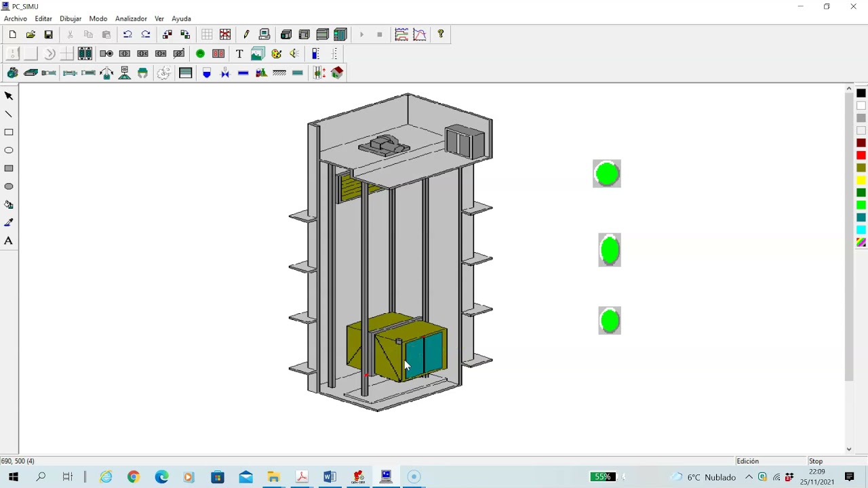The image size is (868, 488).
Task: Select the ellipse outline tool
Action: [9, 150]
